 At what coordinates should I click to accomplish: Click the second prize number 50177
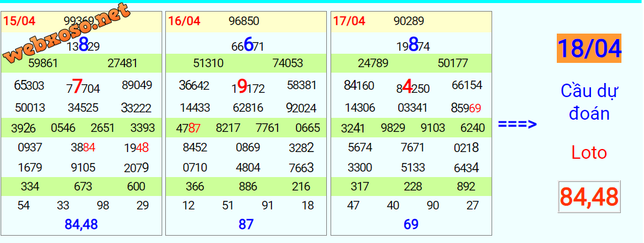coord(453,63)
